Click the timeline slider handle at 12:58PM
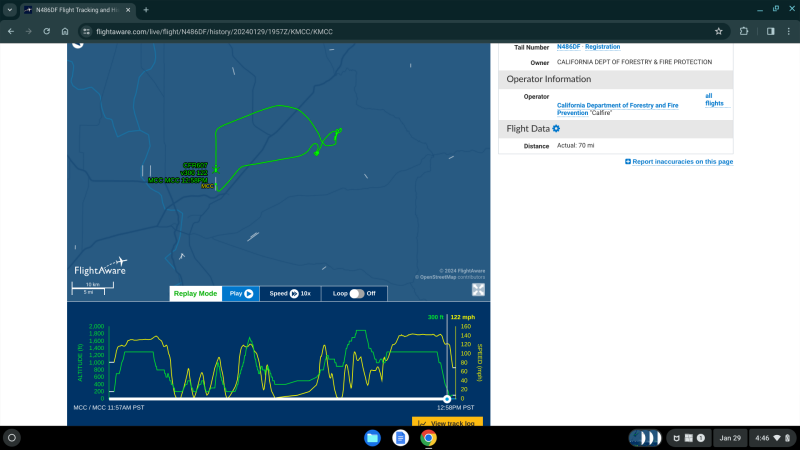 pyautogui.click(x=447, y=399)
